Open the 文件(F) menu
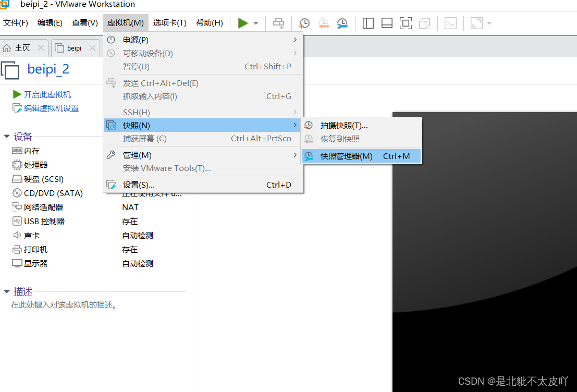This screenshot has width=577, height=392. pos(16,23)
